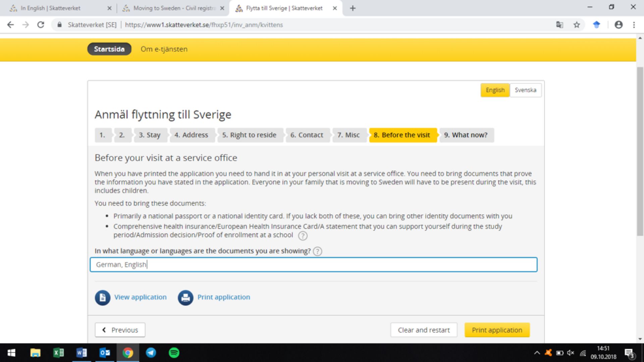The image size is (644, 362).
Task: Click the Telegram icon in taskbar
Action: 151,353
